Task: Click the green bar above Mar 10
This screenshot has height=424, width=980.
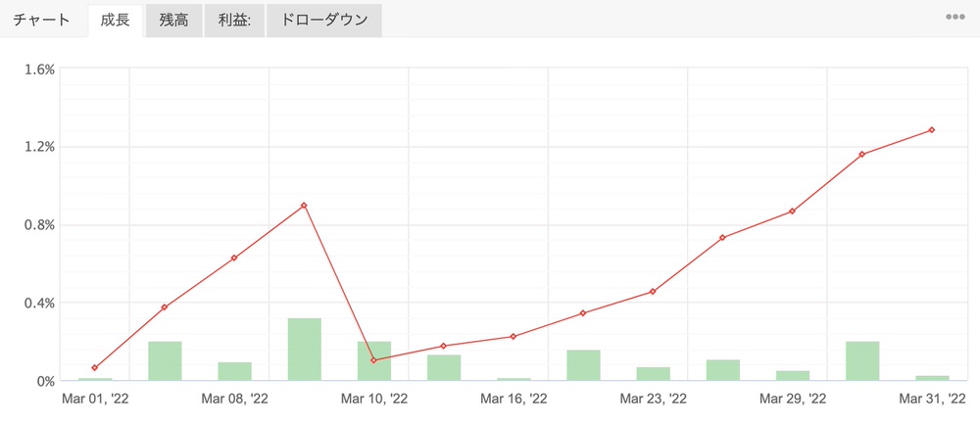Action: coord(374,360)
